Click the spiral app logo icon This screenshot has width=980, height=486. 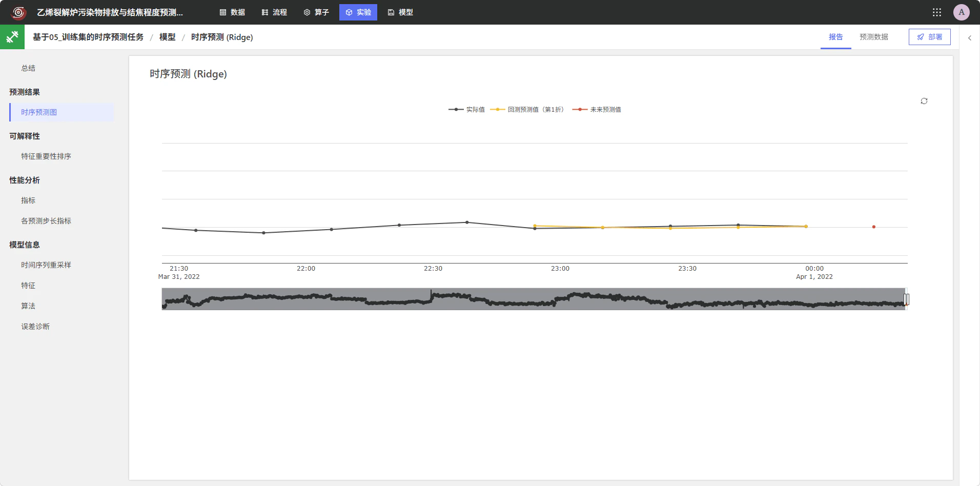click(x=18, y=12)
